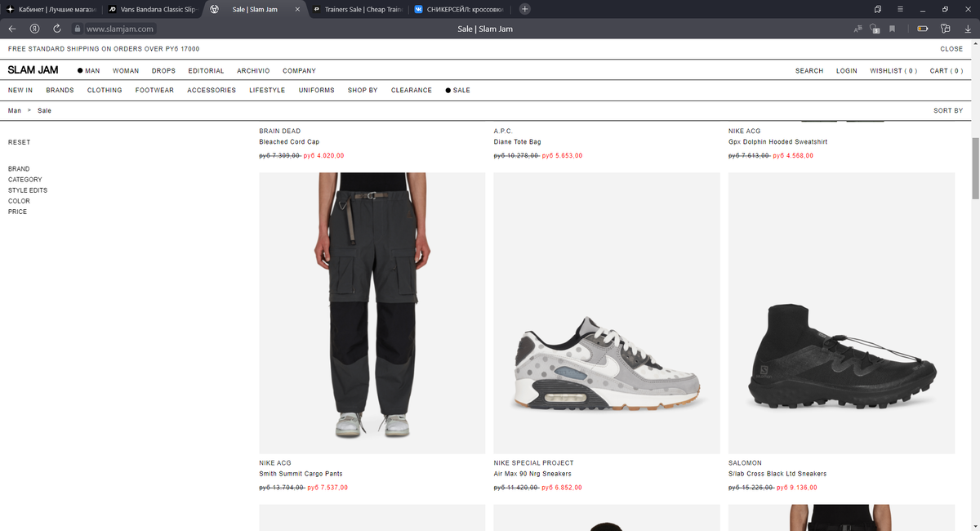Image resolution: width=980 pixels, height=531 pixels.
Task: Open Bleached Cord Cap product link
Action: 289,142
